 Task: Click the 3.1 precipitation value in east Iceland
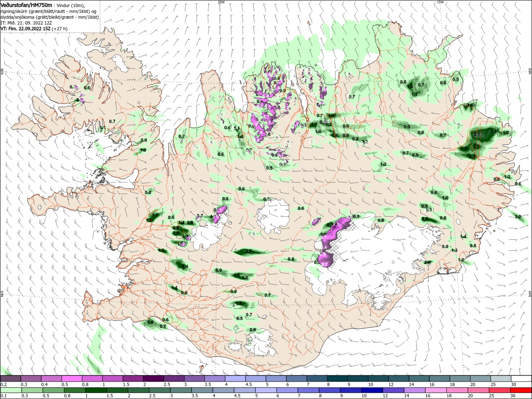tap(477, 135)
